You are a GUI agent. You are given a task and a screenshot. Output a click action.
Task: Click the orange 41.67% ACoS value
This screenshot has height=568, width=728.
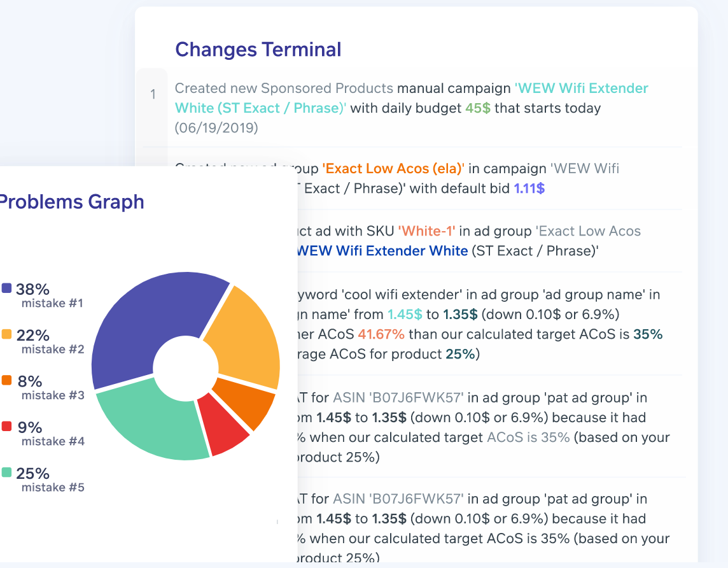[x=381, y=334]
